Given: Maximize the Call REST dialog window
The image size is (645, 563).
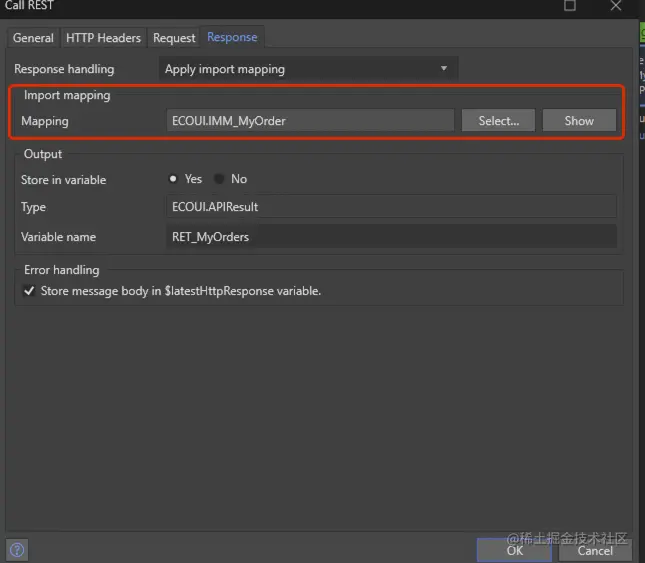Looking at the screenshot, I should [x=570, y=6].
